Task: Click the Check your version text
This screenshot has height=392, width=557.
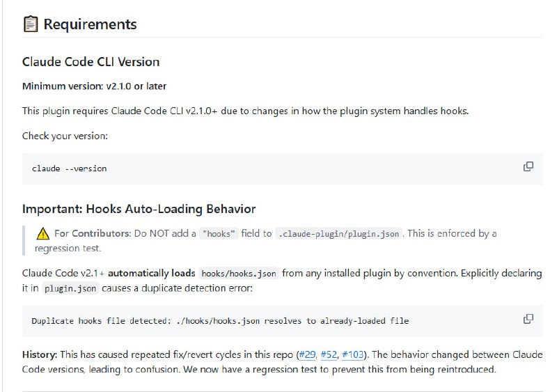Action: coord(65,136)
